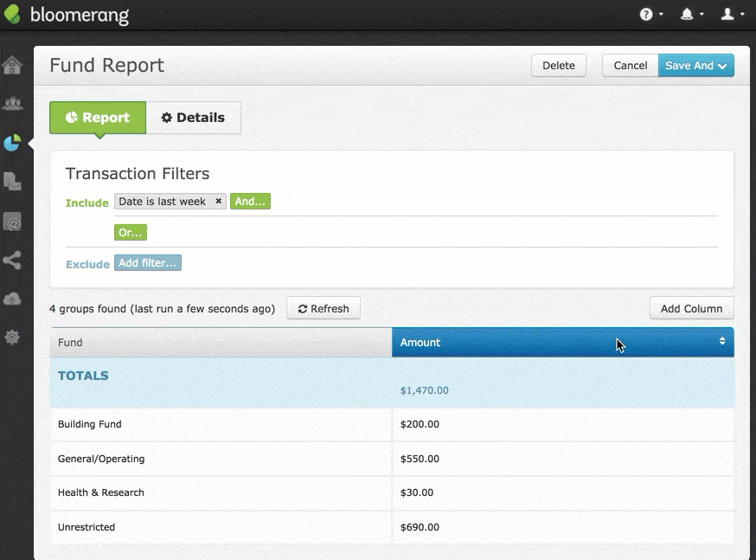
Task: Expand the Save And dropdown button
Action: (696, 66)
